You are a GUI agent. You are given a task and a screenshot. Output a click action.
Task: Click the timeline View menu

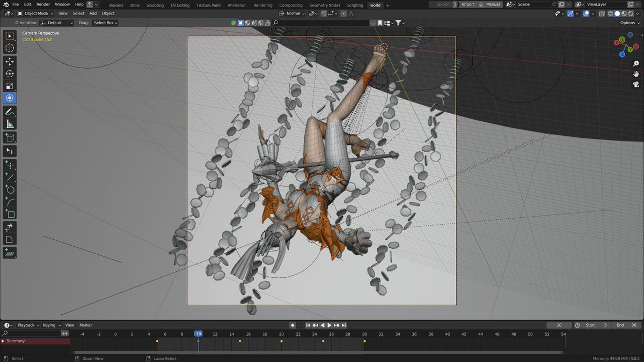(70, 325)
